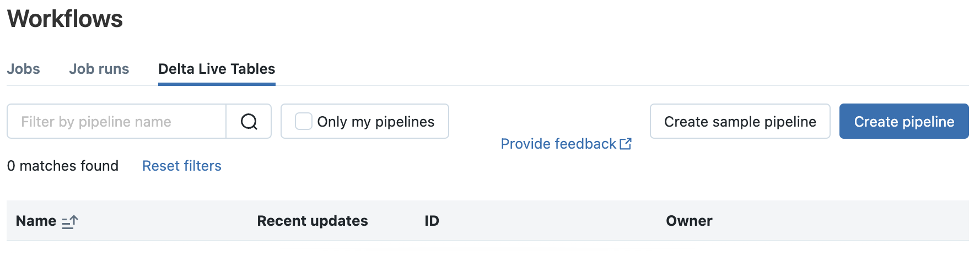
Task: Sort by the Name column header
Action: [36, 221]
